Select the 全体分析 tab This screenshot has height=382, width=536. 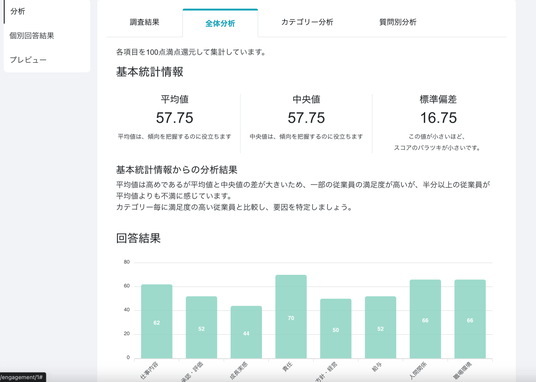tap(220, 23)
